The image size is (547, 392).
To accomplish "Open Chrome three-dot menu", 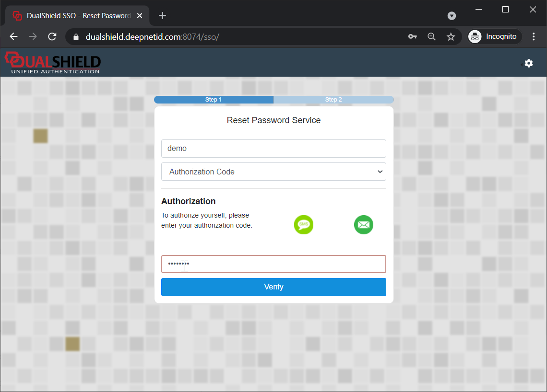I will pyautogui.click(x=534, y=37).
